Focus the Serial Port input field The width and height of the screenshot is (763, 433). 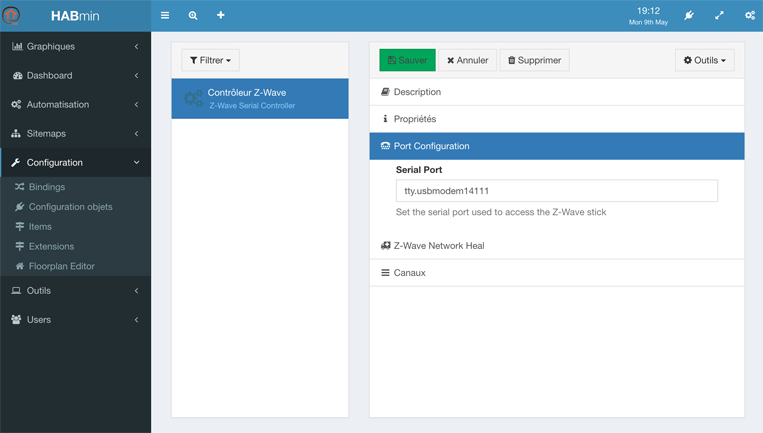tap(557, 191)
